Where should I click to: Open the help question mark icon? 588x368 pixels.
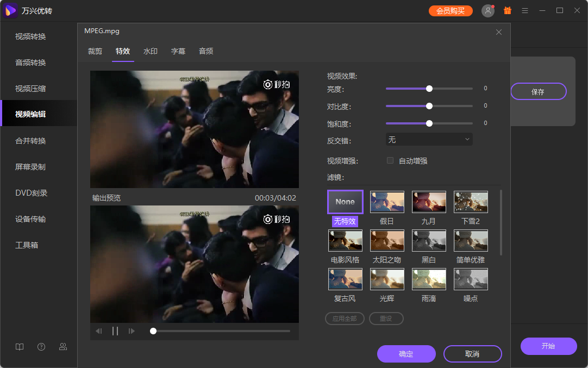(41, 347)
